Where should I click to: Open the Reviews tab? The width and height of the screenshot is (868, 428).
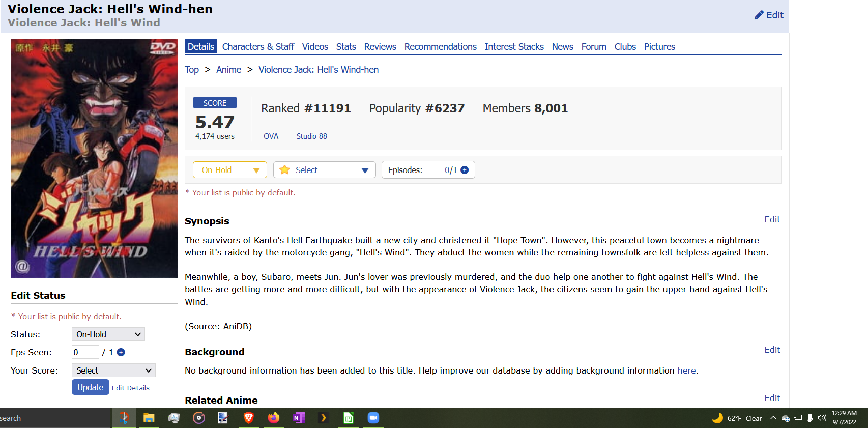380,47
